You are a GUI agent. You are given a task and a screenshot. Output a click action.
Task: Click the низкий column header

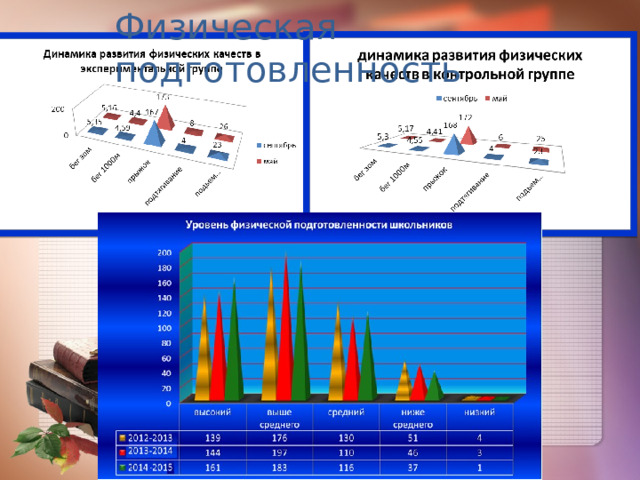[x=480, y=412]
